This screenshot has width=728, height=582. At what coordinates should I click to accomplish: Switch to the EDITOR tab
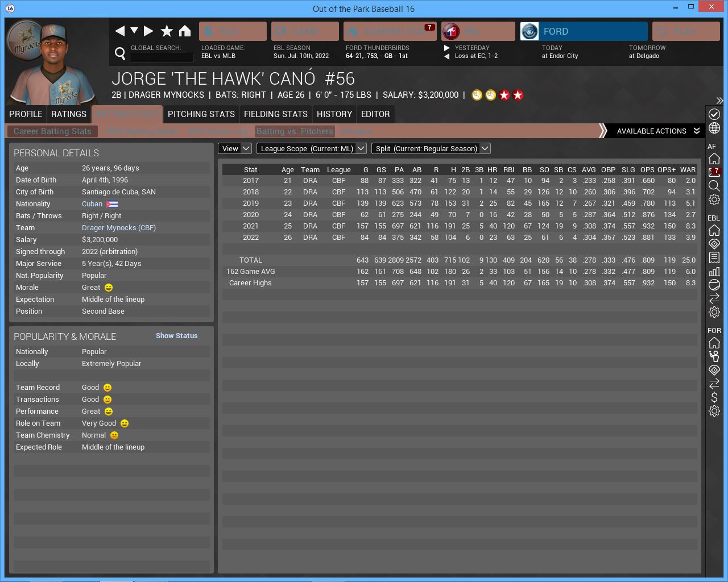point(375,114)
